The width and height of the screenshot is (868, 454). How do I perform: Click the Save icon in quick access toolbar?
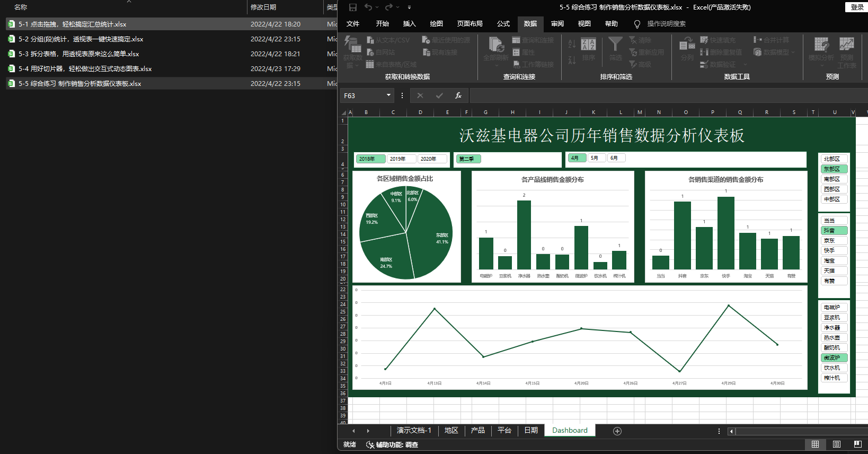click(353, 7)
